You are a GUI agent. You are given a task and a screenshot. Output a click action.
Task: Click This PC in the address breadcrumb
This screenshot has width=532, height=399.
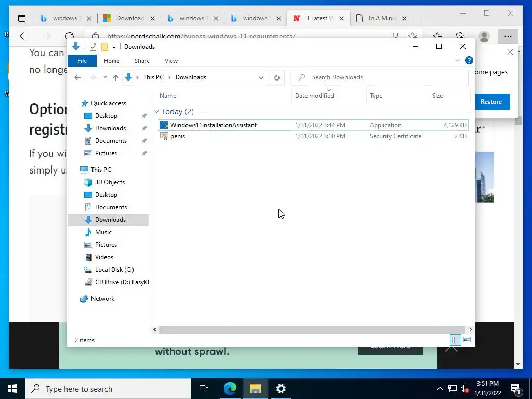153,77
